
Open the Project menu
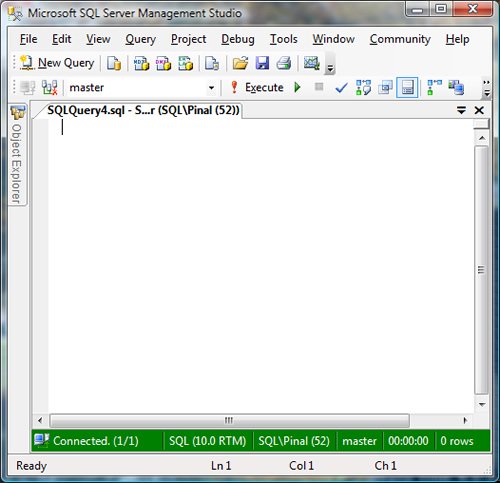188,39
